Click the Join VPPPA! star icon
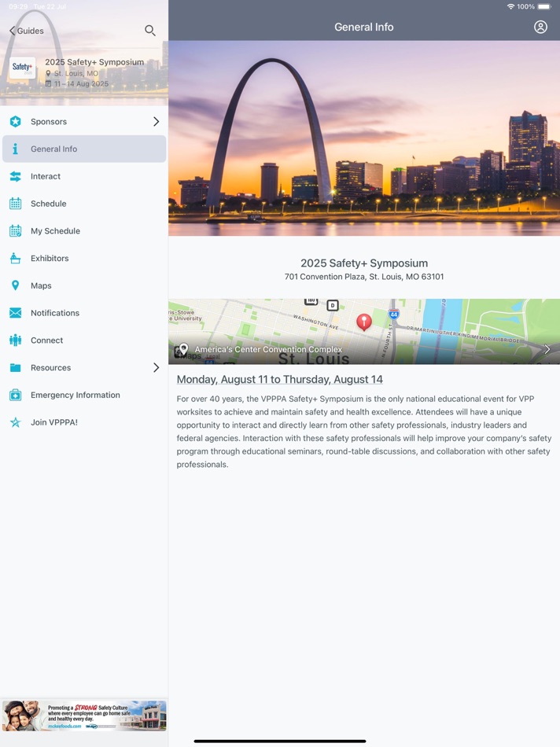Image resolution: width=560 pixels, height=747 pixels. [15, 422]
